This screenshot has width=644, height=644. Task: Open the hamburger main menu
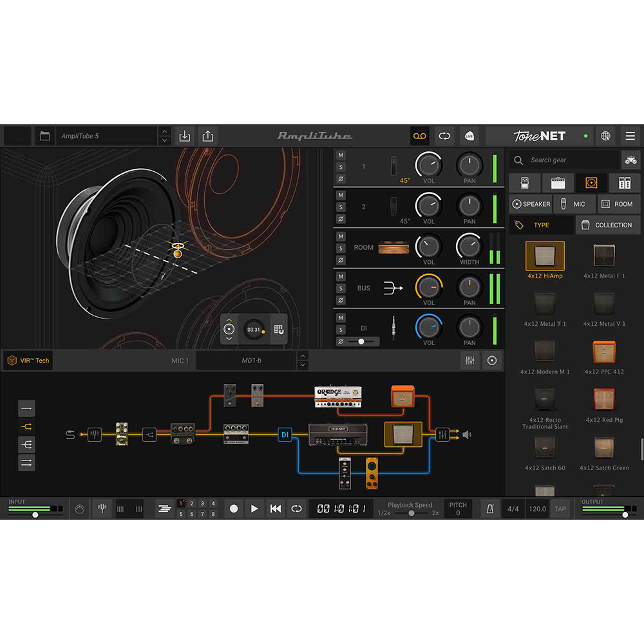[630, 136]
